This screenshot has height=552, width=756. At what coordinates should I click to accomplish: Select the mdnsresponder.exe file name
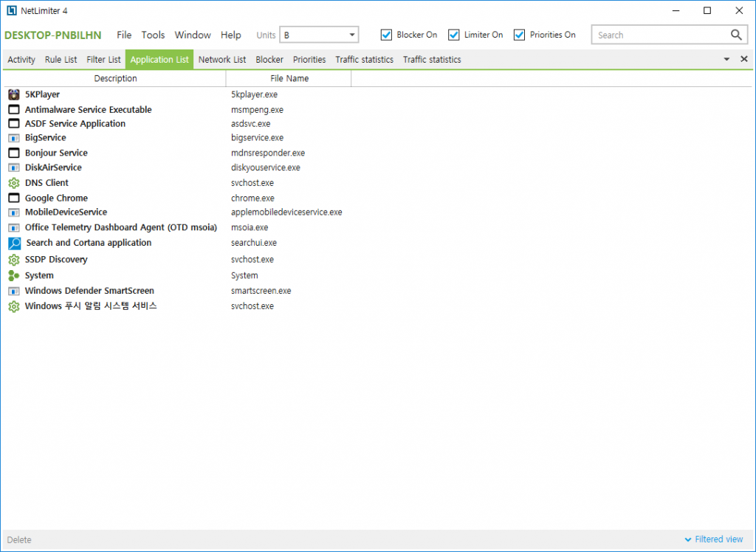tap(268, 153)
